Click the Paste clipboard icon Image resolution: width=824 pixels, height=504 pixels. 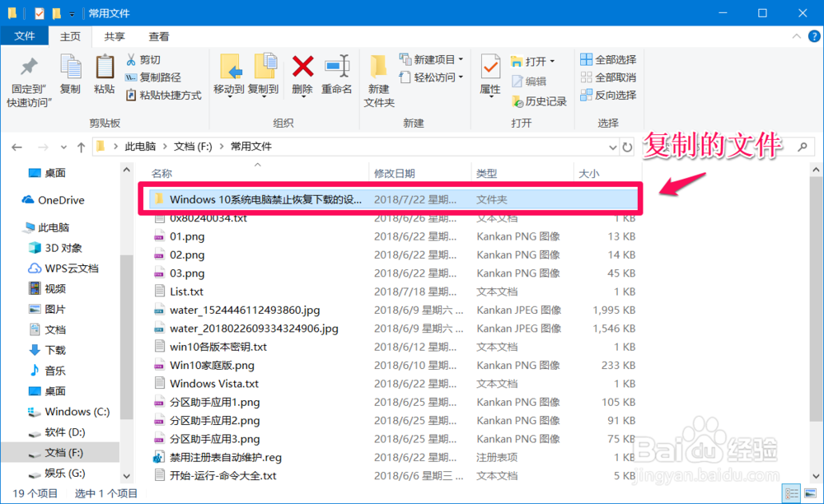[104, 67]
